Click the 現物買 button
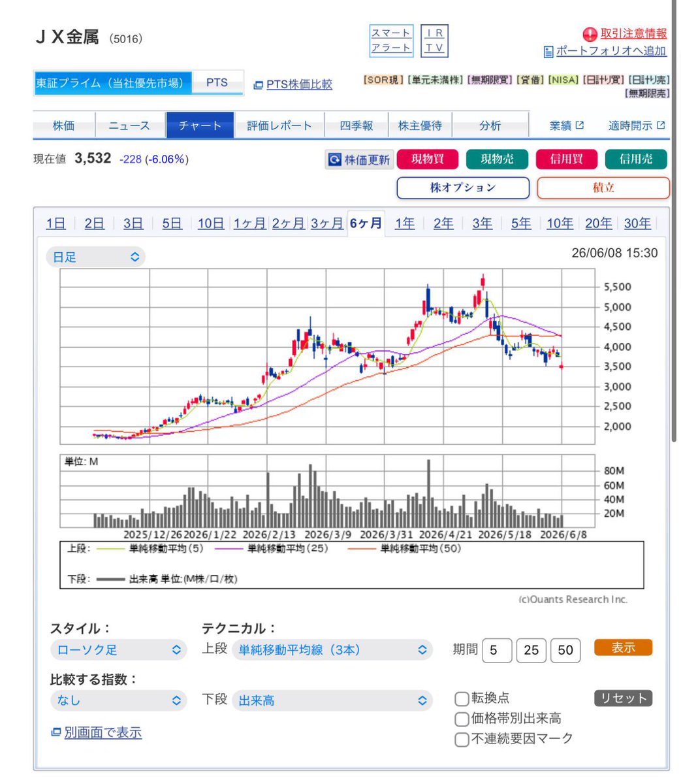The image size is (681, 784). (x=427, y=159)
